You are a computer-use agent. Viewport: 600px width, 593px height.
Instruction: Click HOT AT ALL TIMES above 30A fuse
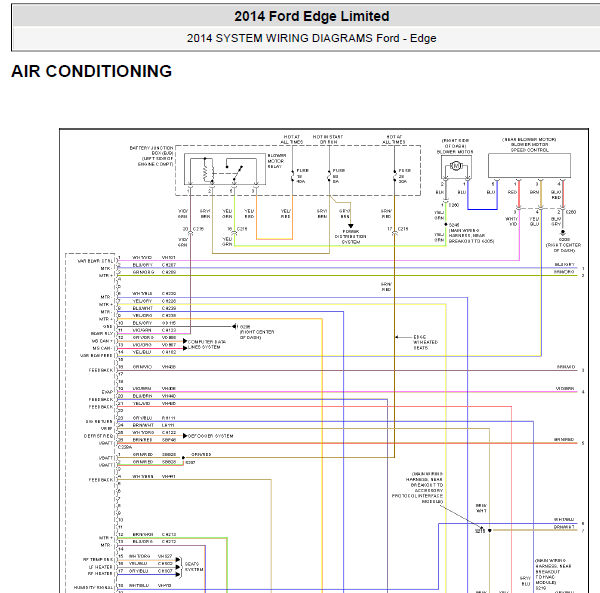pyautogui.click(x=394, y=139)
